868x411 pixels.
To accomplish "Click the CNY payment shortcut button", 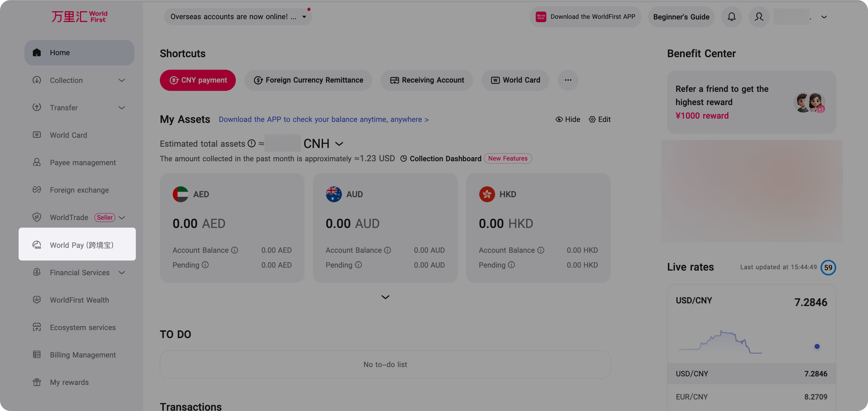I will (198, 80).
